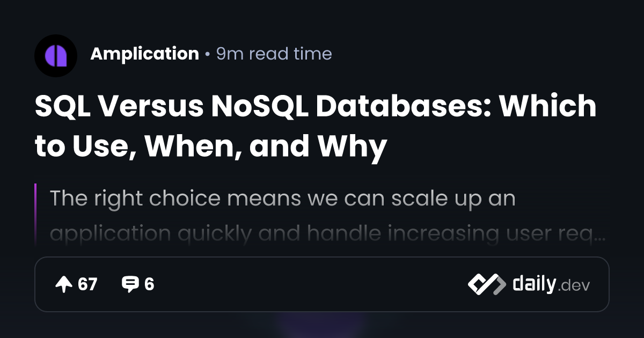Click the 'to Use, When, and Why' title line
Screen dimensions: 644x338
click(210, 146)
